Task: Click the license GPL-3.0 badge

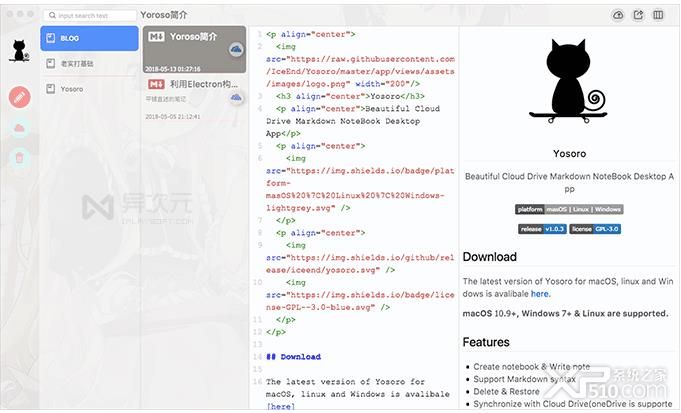Action: (x=595, y=229)
